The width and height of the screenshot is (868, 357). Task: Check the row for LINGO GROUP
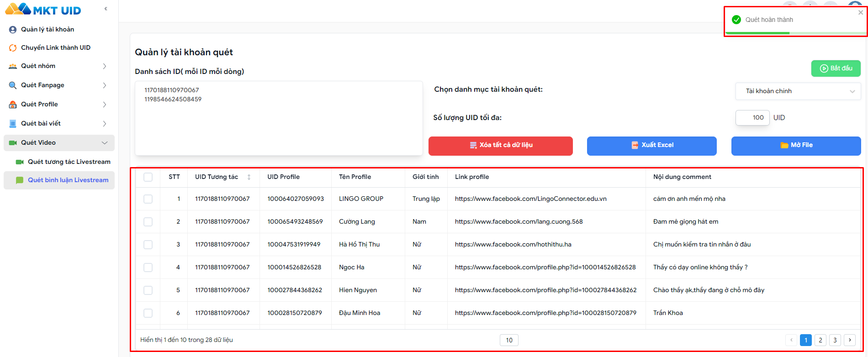pos(148,199)
